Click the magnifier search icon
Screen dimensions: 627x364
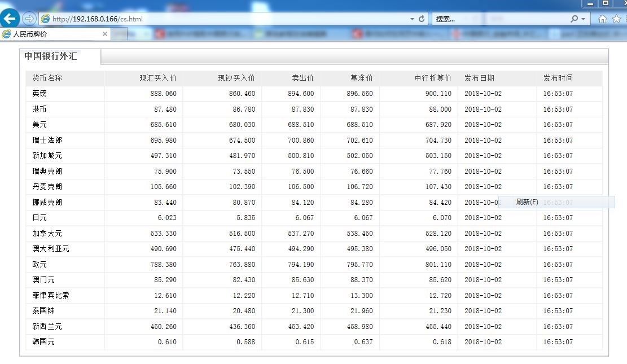[574, 19]
